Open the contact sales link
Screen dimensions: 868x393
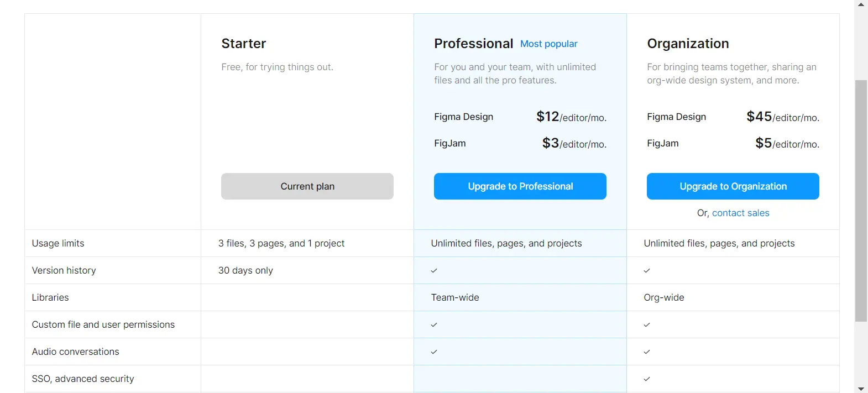point(740,213)
